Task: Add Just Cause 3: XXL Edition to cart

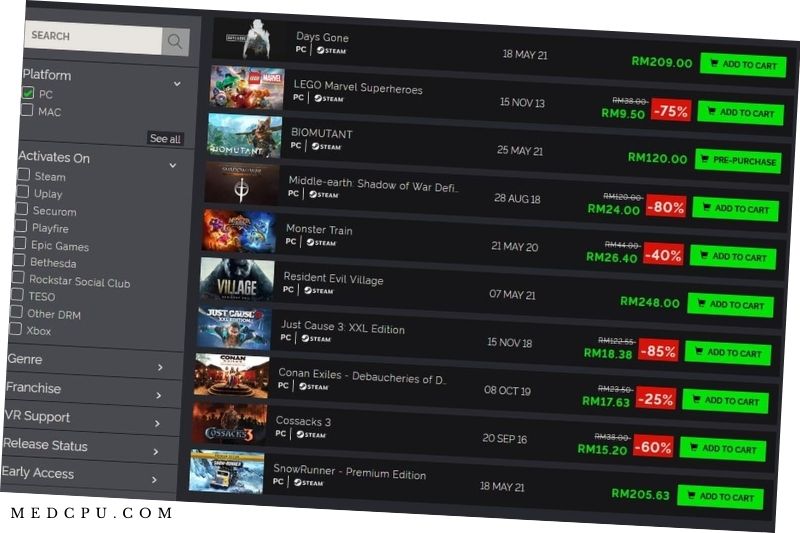Action: pyautogui.click(x=728, y=353)
